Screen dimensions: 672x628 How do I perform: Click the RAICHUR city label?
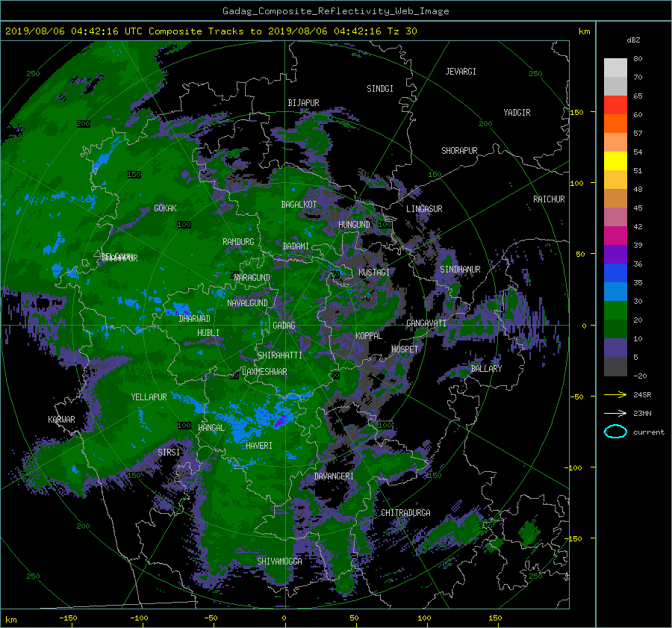click(549, 199)
